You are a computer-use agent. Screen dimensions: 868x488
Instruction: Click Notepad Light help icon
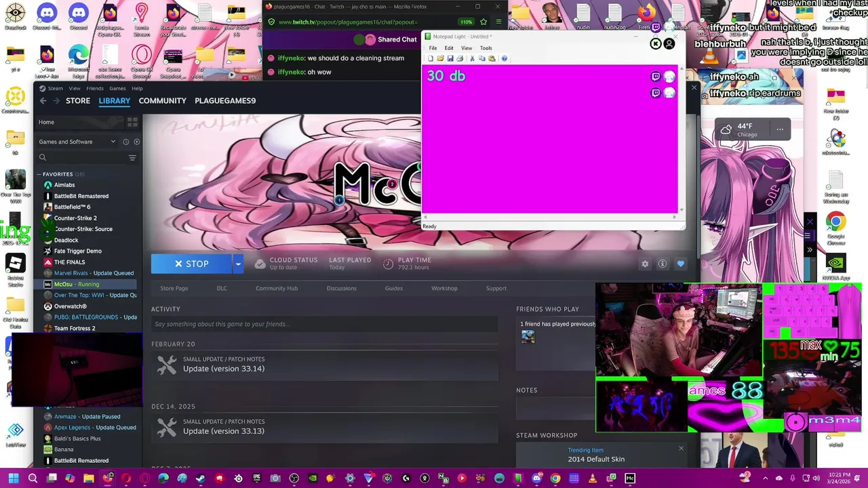[x=504, y=59]
